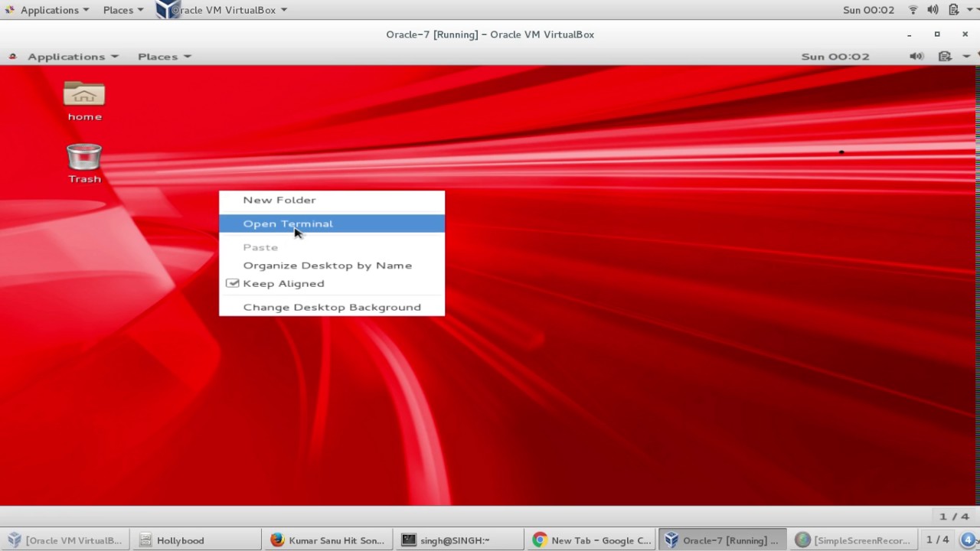Toggle the Keep Aligned checkbox
Viewport: 980px width, 551px height.
pos(233,283)
